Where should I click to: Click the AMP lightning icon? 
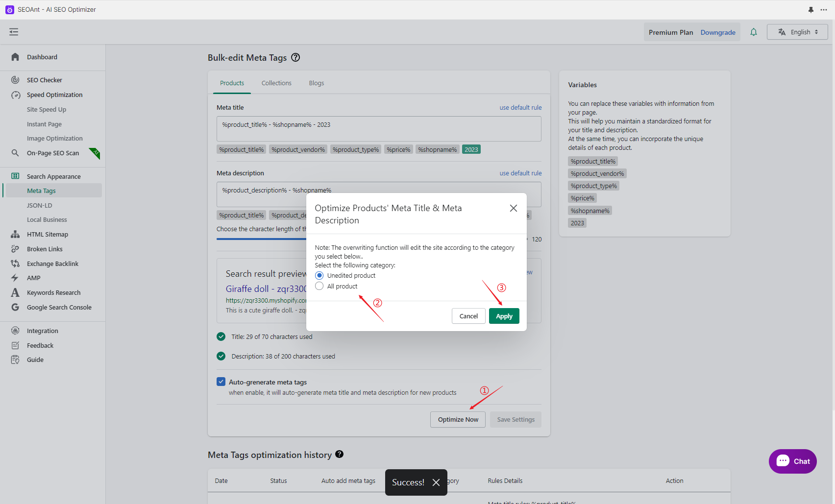coord(15,278)
